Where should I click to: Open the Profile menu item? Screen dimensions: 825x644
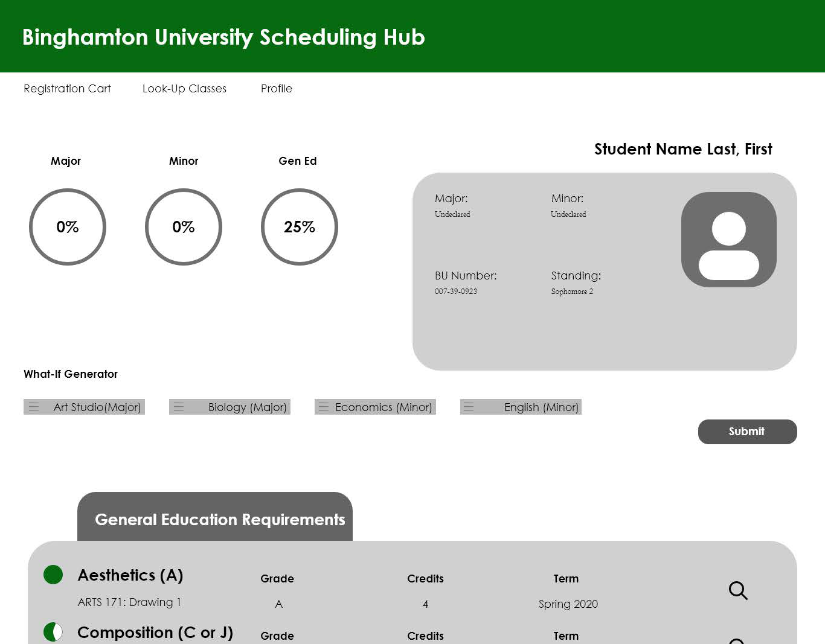[277, 89]
